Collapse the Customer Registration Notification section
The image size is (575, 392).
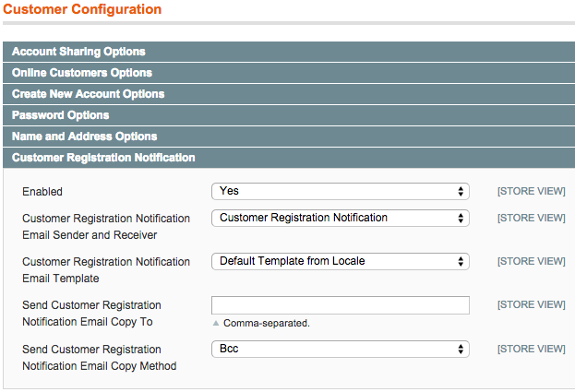289,158
